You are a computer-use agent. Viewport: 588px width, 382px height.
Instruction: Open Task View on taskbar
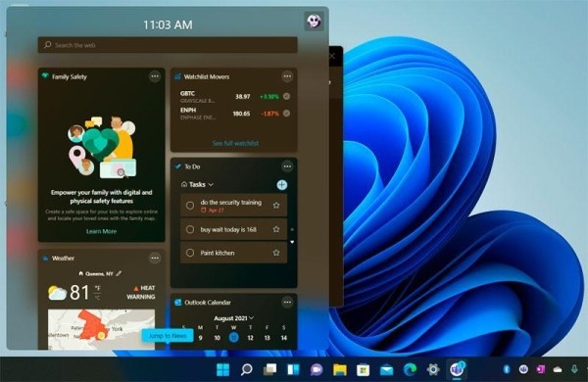coord(269,369)
